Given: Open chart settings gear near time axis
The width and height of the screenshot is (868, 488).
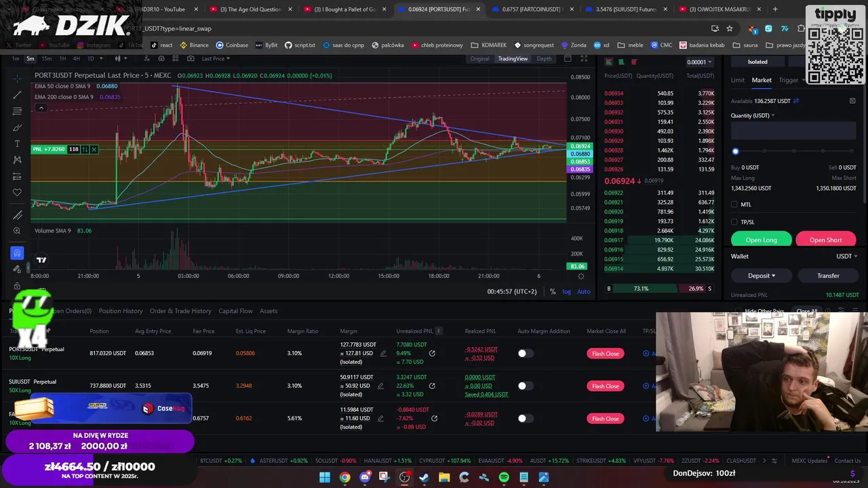Looking at the screenshot, I should coord(580,277).
